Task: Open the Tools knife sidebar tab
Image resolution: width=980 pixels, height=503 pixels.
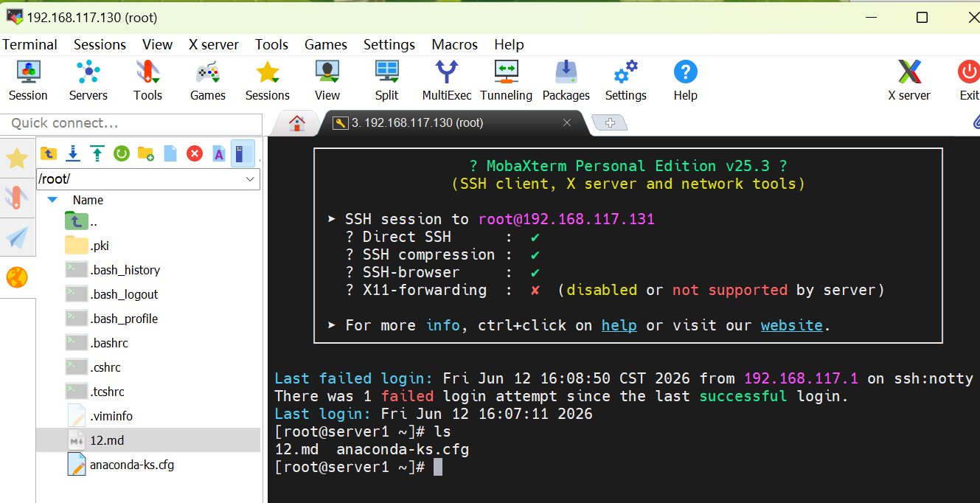Action: [x=17, y=197]
